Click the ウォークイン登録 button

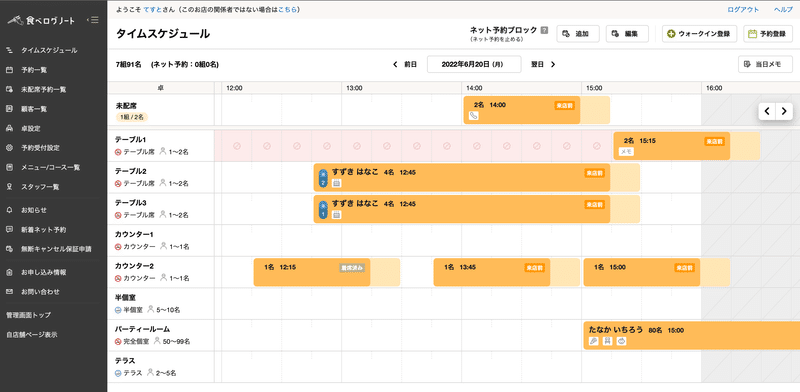tap(700, 34)
